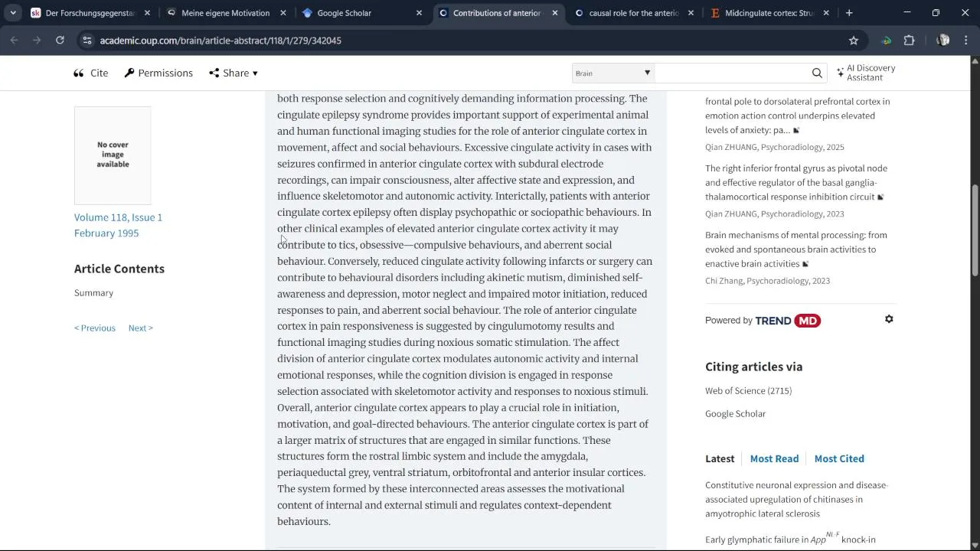Bookmark this page with star icon
Viewport: 980px width, 551px height.
coord(854,40)
